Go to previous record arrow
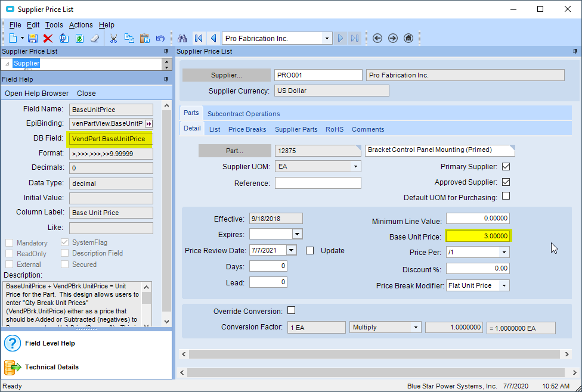Image resolution: width=582 pixels, height=392 pixels. (x=213, y=38)
